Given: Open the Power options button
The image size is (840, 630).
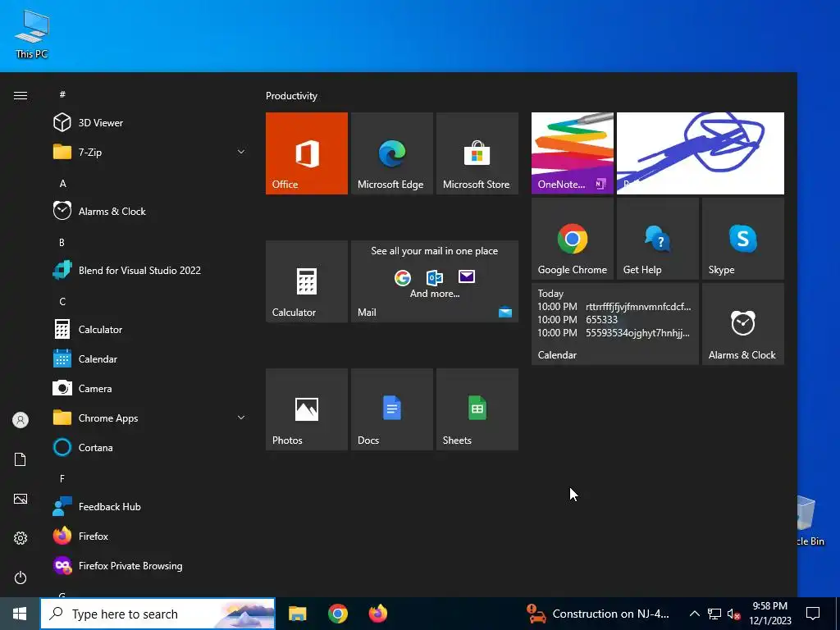Looking at the screenshot, I should (21, 577).
